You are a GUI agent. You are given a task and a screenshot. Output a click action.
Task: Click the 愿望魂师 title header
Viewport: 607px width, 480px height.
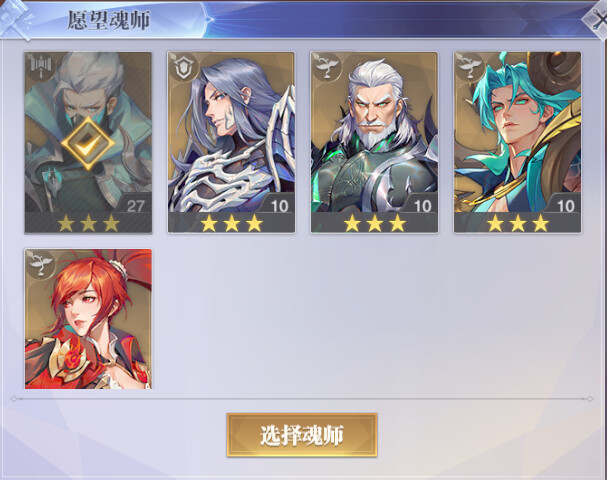[x=109, y=20]
